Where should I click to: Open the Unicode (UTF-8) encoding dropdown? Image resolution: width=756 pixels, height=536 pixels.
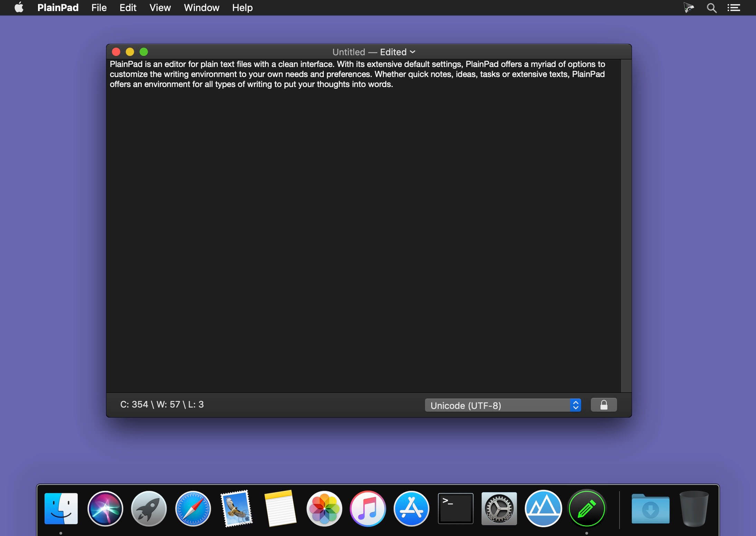click(x=503, y=405)
